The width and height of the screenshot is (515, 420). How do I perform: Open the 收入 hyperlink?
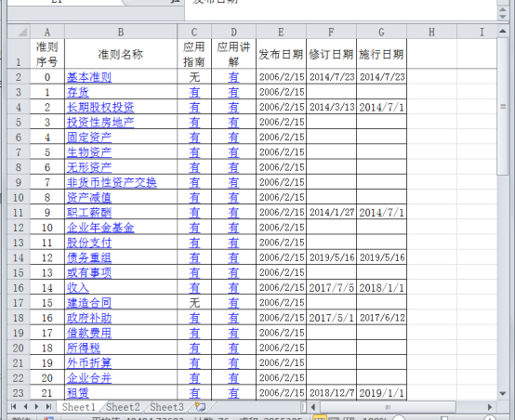[x=78, y=288]
